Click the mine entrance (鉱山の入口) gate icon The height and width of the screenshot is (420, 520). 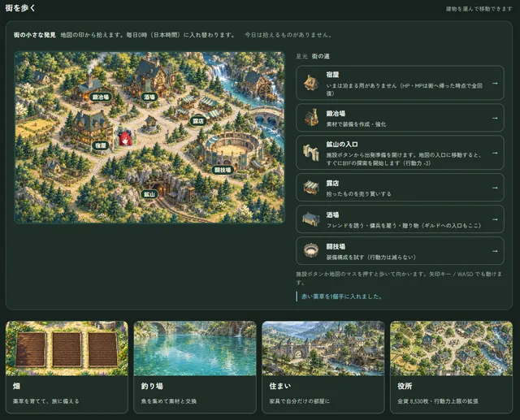310,153
